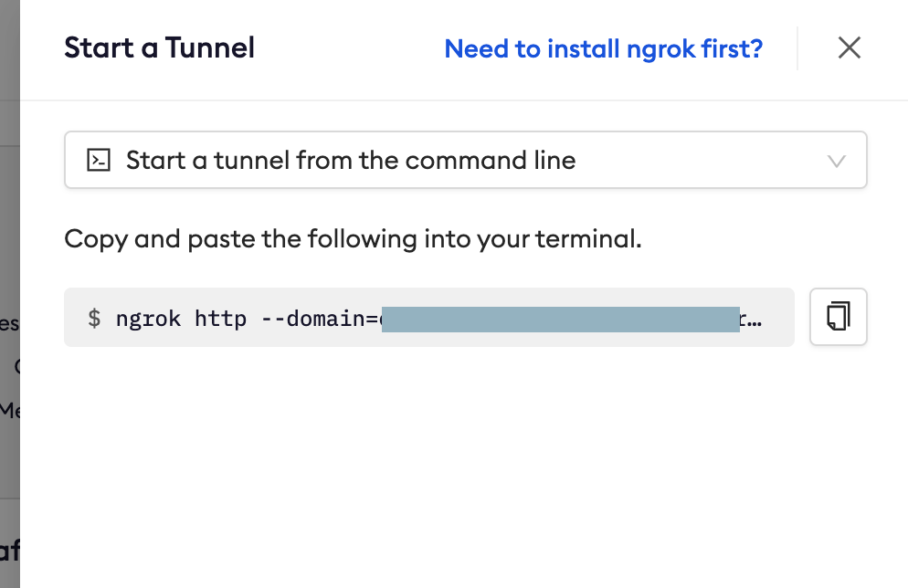Click the dollar sign prompt in code block

[94, 319]
